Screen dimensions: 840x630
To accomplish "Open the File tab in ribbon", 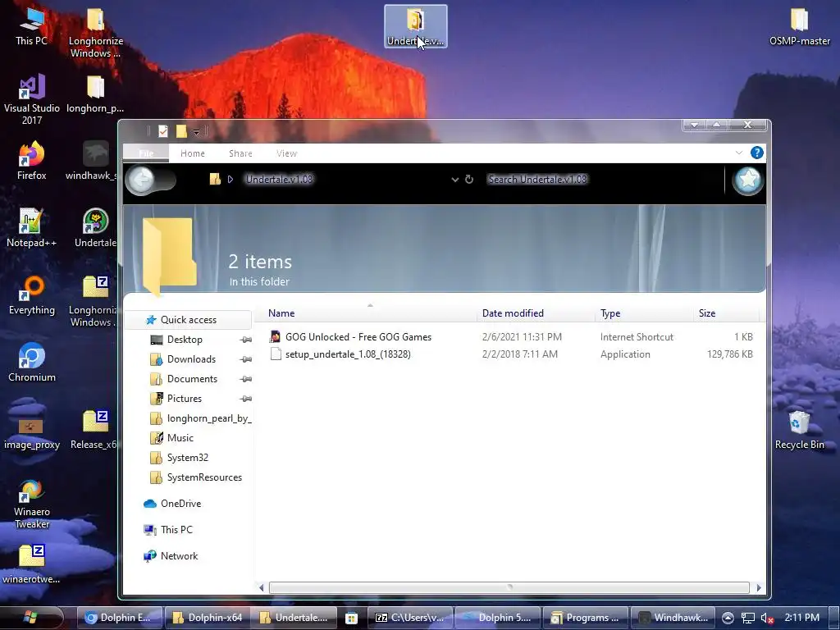I will pyautogui.click(x=146, y=153).
